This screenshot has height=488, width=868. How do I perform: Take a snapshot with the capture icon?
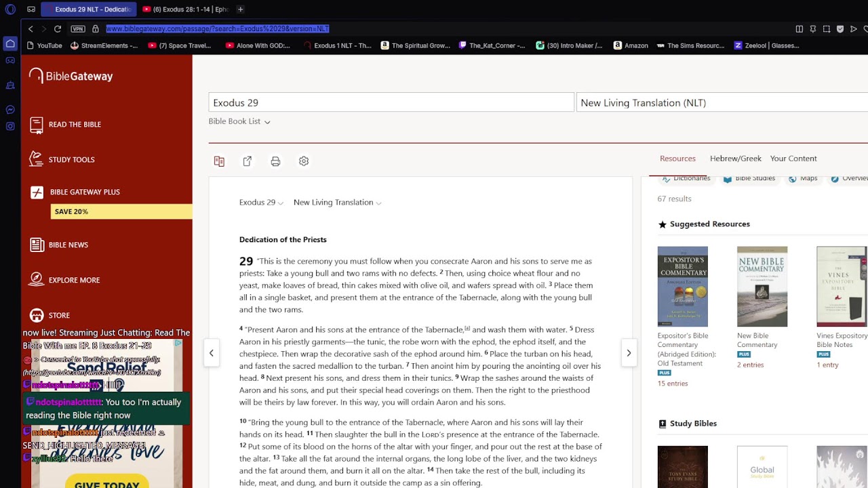click(x=826, y=28)
